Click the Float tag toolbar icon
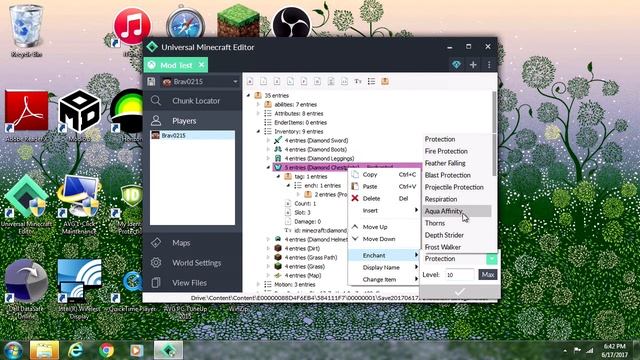Image resolution: width=640 pixels, height=360 pixels. tap(304, 82)
